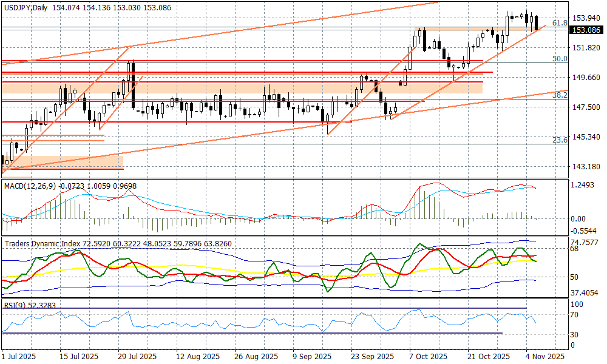The image size is (607, 364).
Task: Click the 61.8 Fibonacci level label
Action: pyautogui.click(x=560, y=22)
